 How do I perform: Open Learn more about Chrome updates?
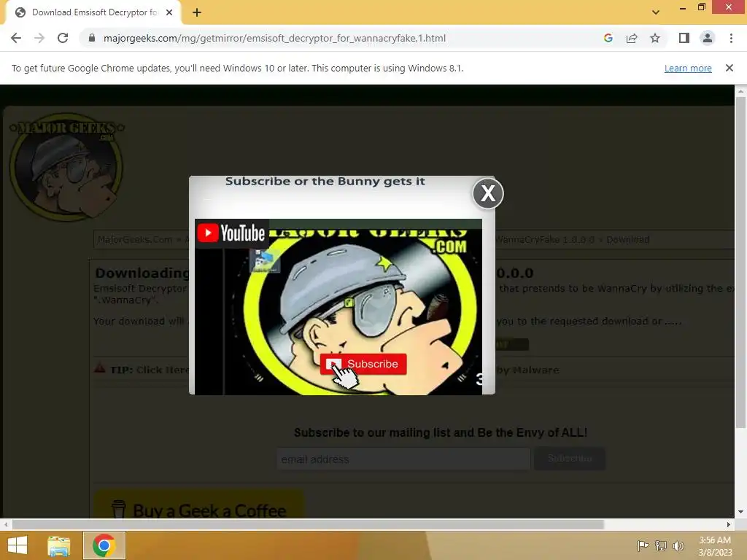(x=688, y=68)
